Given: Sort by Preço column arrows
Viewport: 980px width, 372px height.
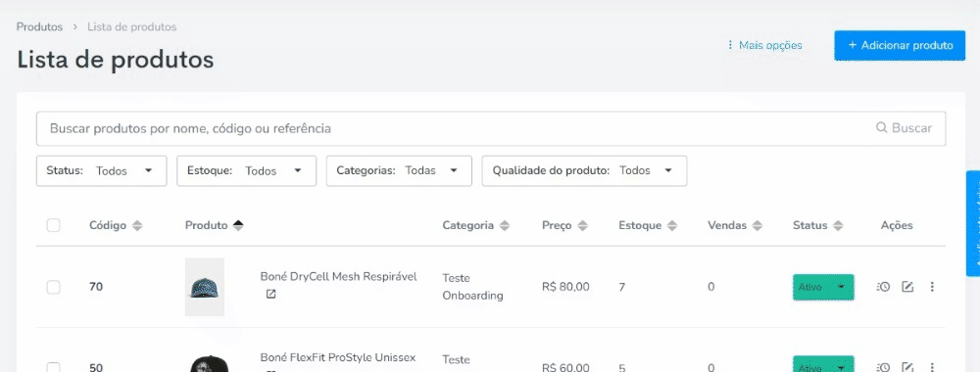Looking at the screenshot, I should click(x=582, y=226).
